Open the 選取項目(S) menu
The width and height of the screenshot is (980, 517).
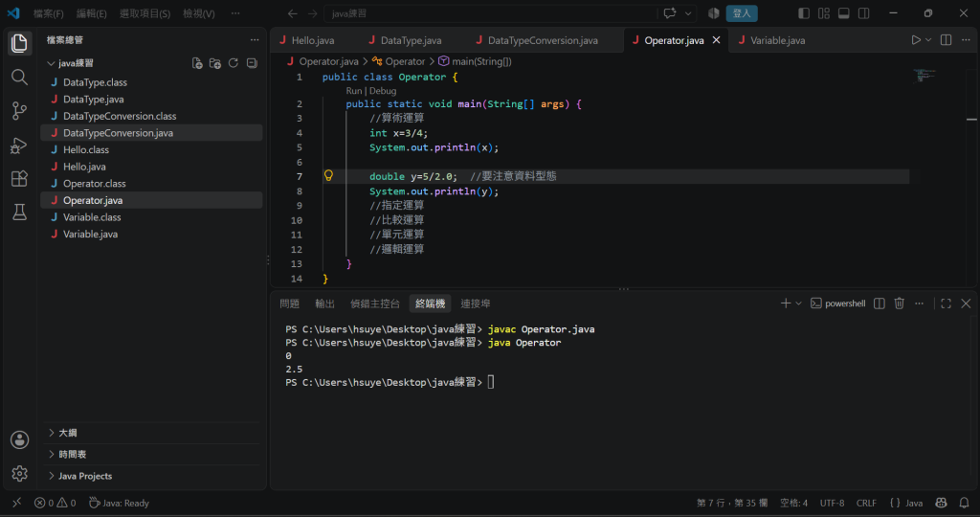[x=145, y=13]
